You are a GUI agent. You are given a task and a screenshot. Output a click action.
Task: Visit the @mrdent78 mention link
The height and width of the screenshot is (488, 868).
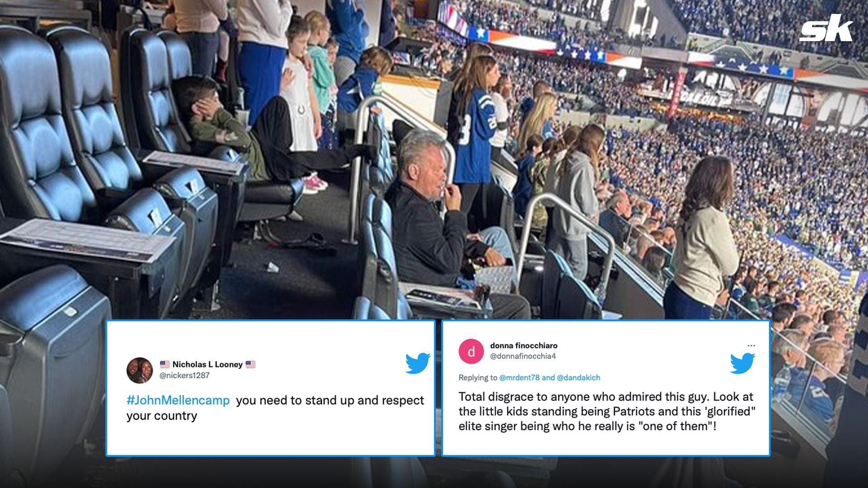click(519, 377)
